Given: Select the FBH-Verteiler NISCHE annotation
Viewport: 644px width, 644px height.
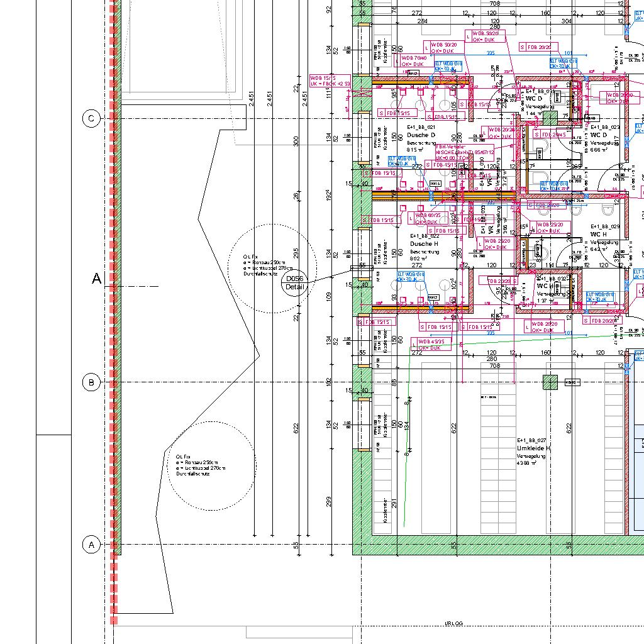Looking at the screenshot, I should click(x=465, y=152).
